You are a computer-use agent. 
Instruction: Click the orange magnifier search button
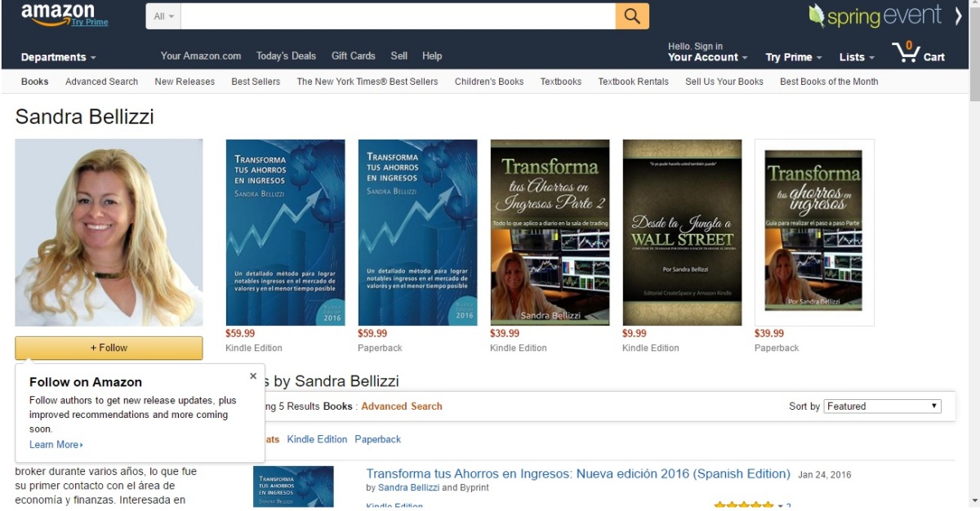[632, 16]
